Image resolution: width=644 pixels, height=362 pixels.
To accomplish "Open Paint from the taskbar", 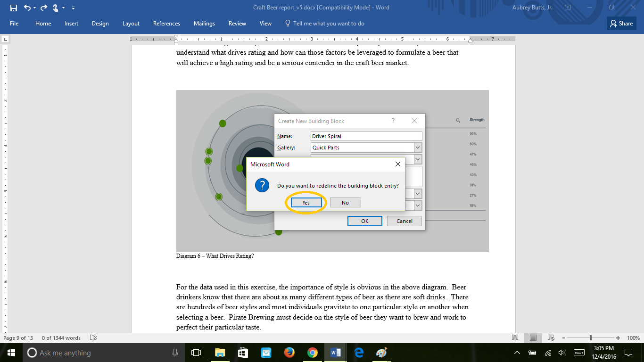I will [381, 353].
